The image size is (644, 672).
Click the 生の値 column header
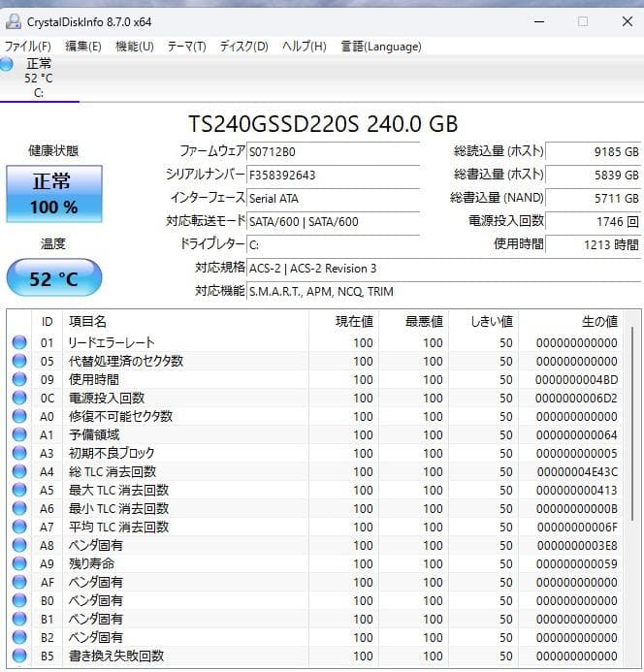click(571, 321)
